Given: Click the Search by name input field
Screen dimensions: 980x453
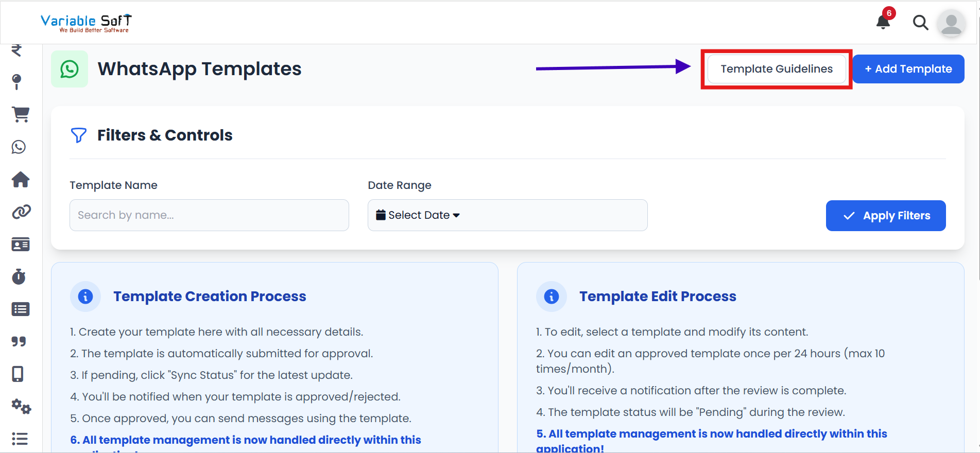Looking at the screenshot, I should pos(209,215).
